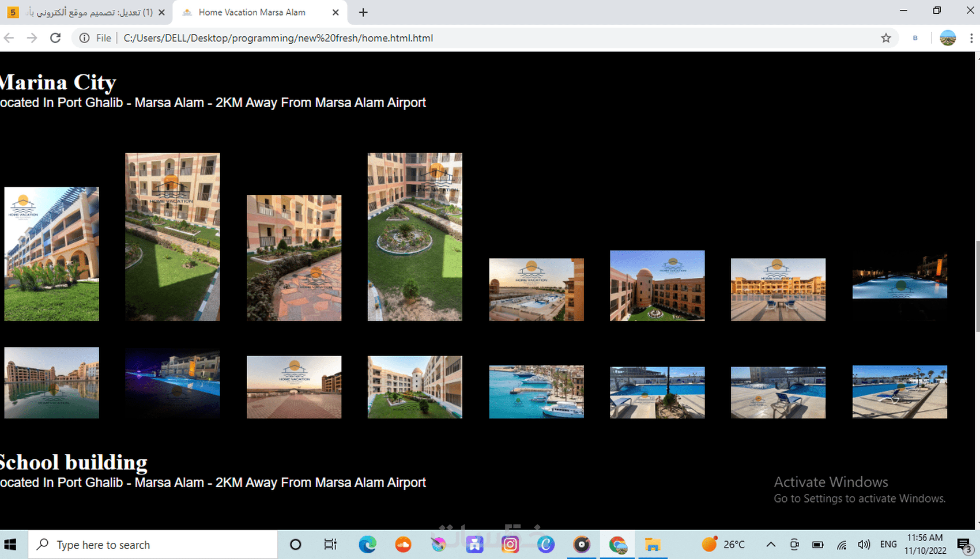Switch to the Home Vacation Marsa Alam tab
980x559 pixels.
tap(251, 12)
